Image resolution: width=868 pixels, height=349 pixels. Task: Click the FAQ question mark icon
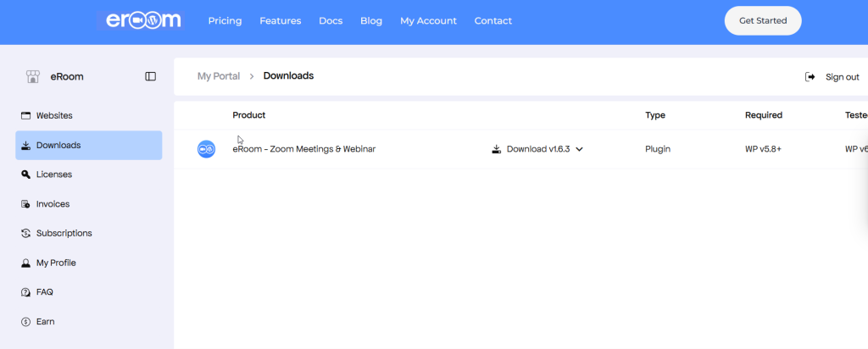pos(26,292)
